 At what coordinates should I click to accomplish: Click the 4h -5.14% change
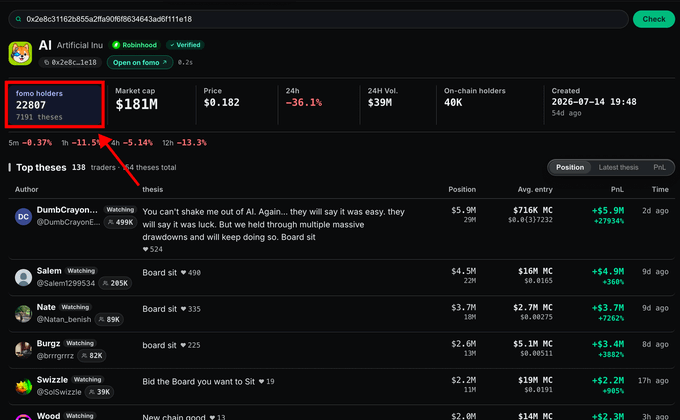[x=131, y=143]
